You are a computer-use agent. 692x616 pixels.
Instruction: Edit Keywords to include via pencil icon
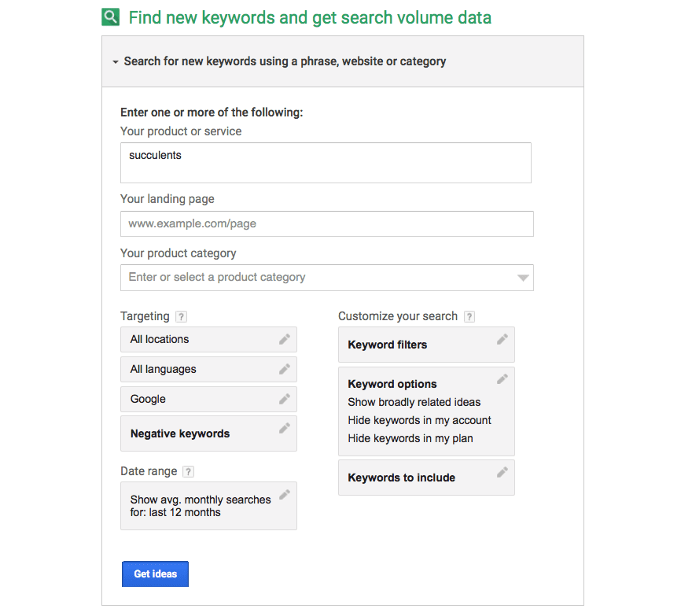(502, 472)
